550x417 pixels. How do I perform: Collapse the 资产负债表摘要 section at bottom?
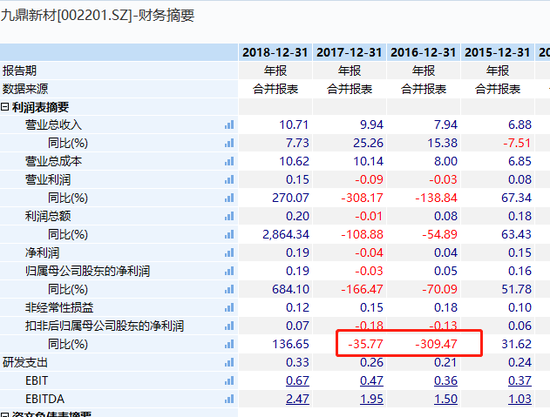tap(5, 415)
